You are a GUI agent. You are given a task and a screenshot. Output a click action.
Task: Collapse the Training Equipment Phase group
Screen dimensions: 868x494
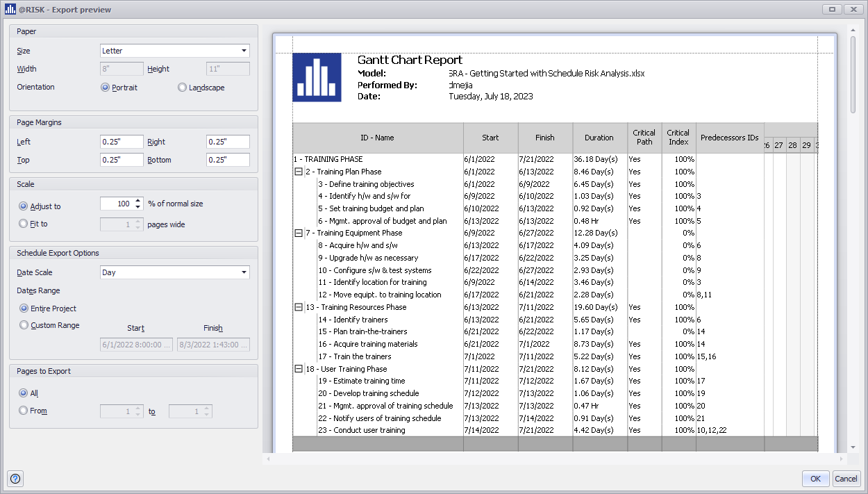(x=299, y=233)
